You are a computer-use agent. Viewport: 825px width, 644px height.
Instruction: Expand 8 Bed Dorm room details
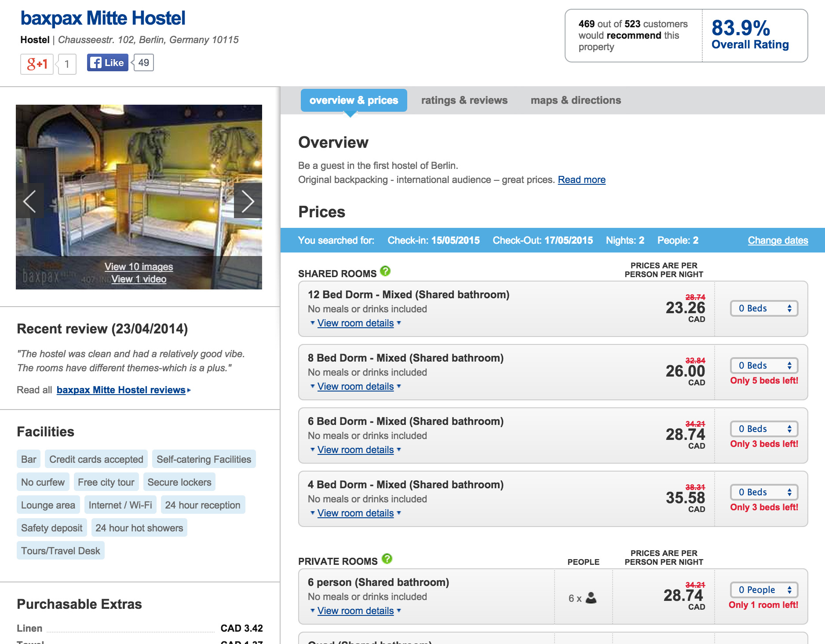tap(355, 387)
